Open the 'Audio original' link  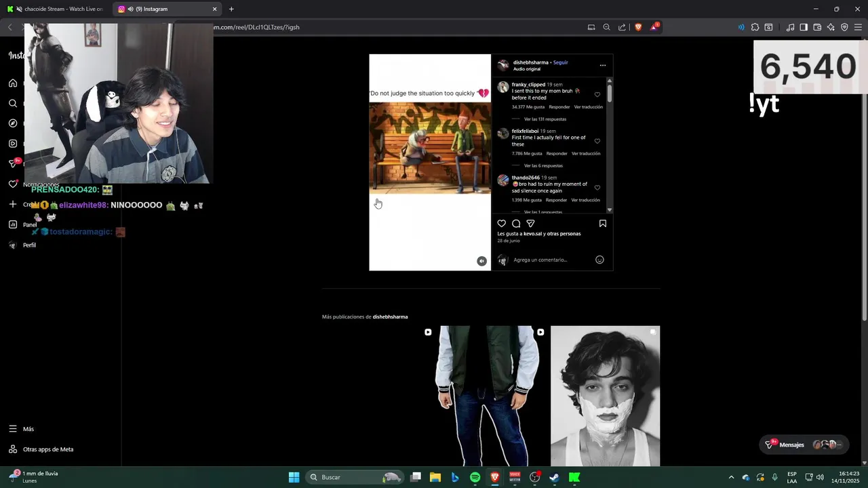[527, 69]
